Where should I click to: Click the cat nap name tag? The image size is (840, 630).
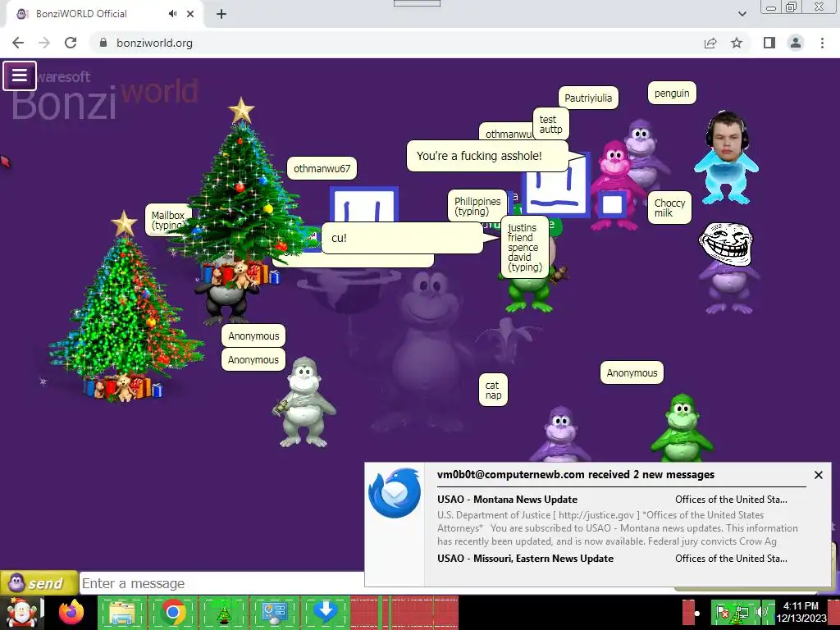click(x=493, y=390)
